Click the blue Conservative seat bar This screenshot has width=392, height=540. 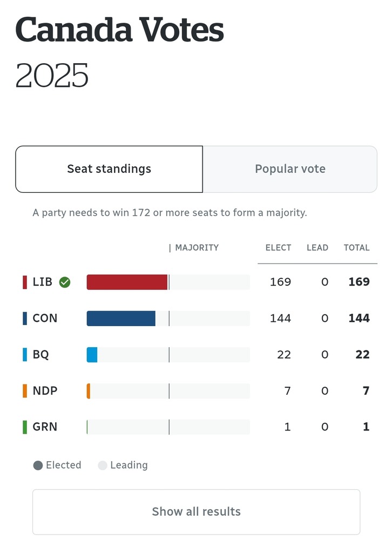(x=121, y=318)
